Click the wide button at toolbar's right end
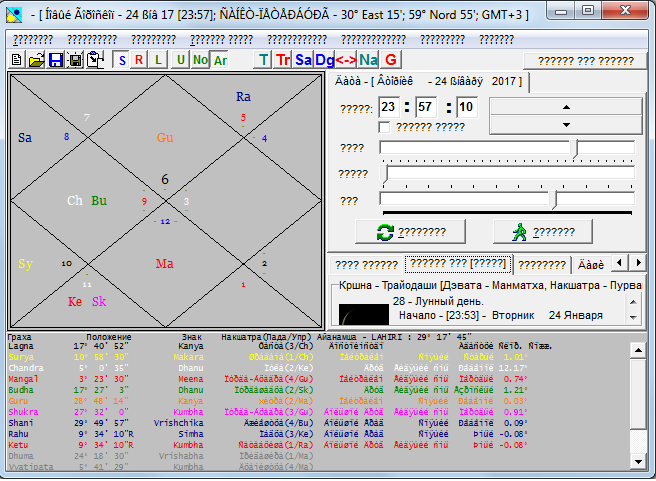The height and width of the screenshot is (481, 656). pyautogui.click(x=585, y=61)
